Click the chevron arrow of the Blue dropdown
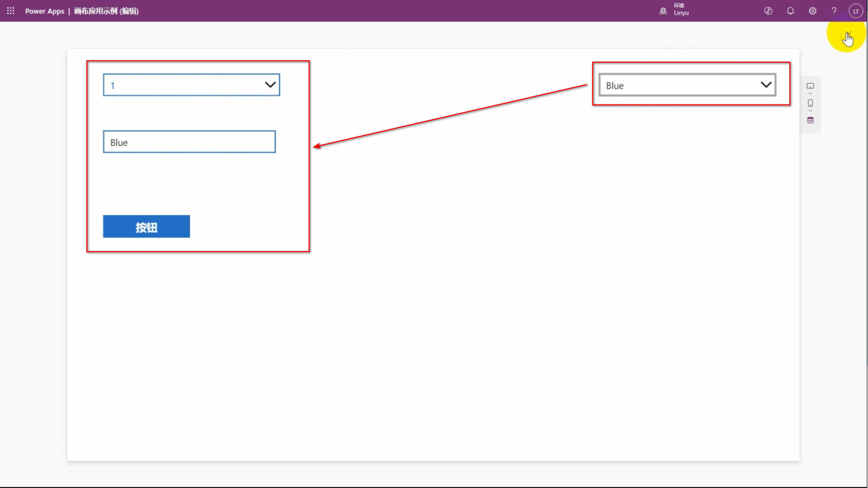Viewport: 868px width, 488px height. (766, 85)
